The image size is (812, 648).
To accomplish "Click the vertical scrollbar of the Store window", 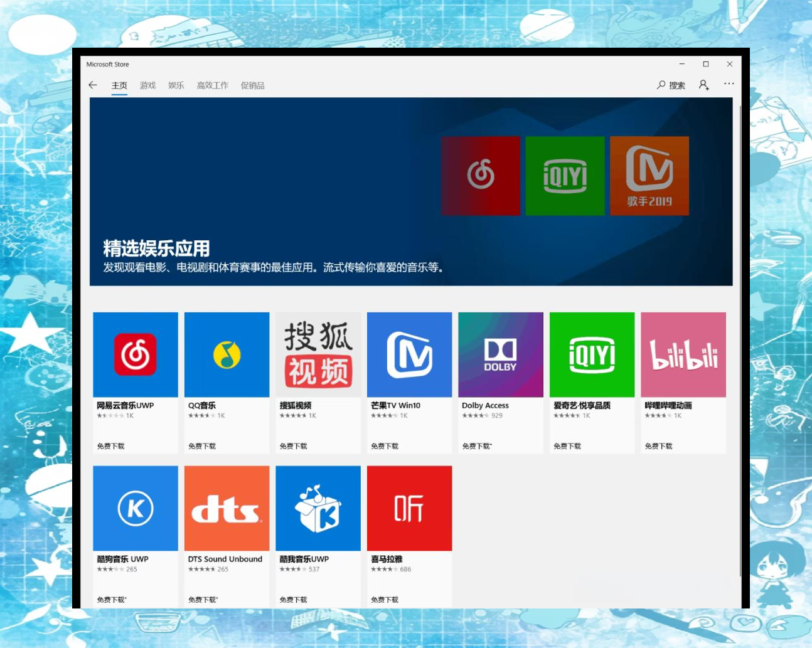I will point(741,342).
